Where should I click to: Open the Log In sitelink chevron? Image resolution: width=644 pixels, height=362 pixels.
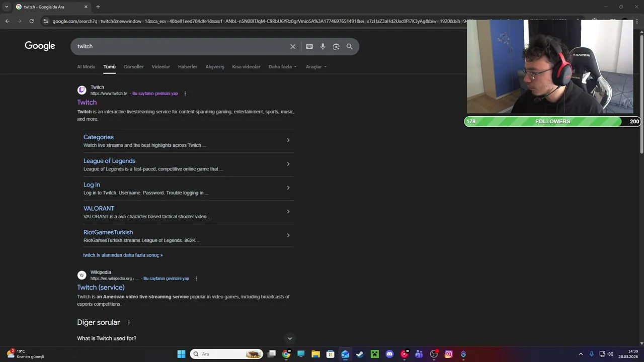click(288, 188)
